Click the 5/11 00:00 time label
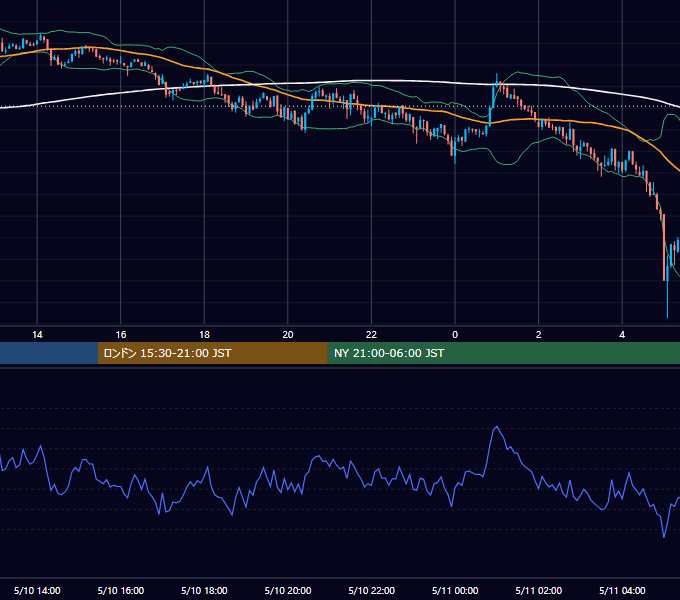This screenshot has width=680, height=600. coord(455,590)
